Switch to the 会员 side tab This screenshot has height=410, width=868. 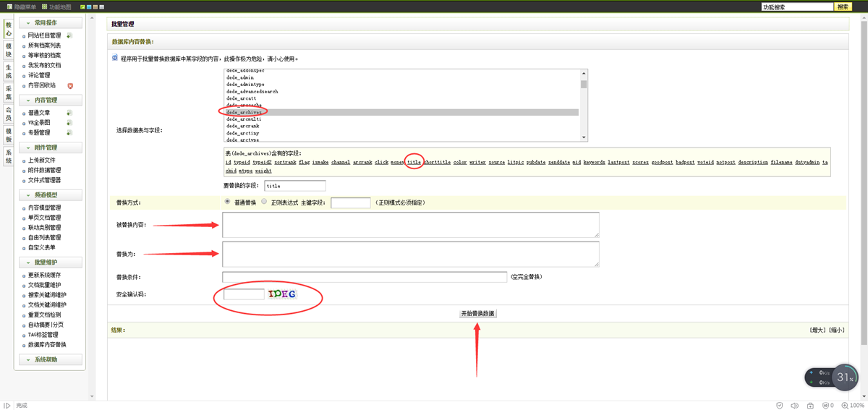coord(9,114)
